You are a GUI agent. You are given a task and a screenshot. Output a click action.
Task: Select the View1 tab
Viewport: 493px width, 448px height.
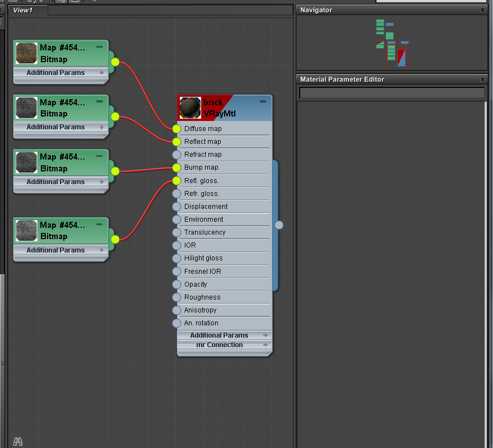pos(24,10)
